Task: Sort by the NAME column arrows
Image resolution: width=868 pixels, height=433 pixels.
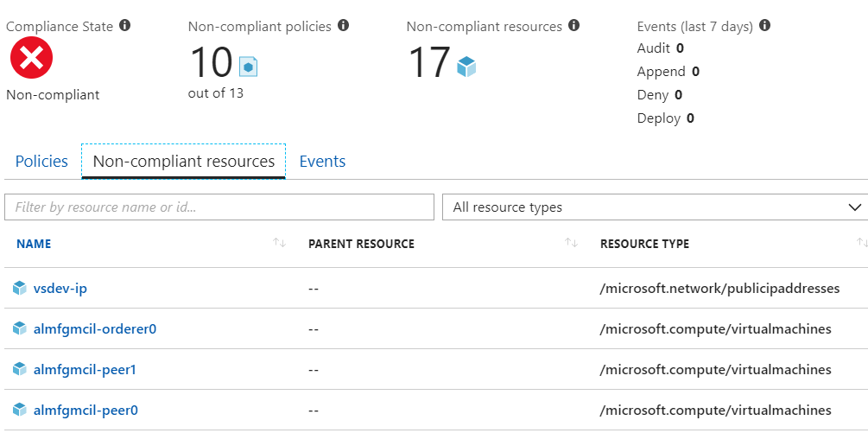Action: 279,243
